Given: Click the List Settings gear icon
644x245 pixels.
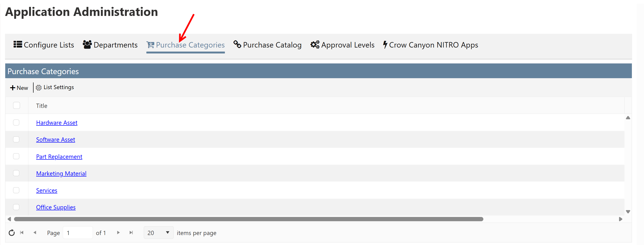Looking at the screenshot, I should [x=39, y=88].
